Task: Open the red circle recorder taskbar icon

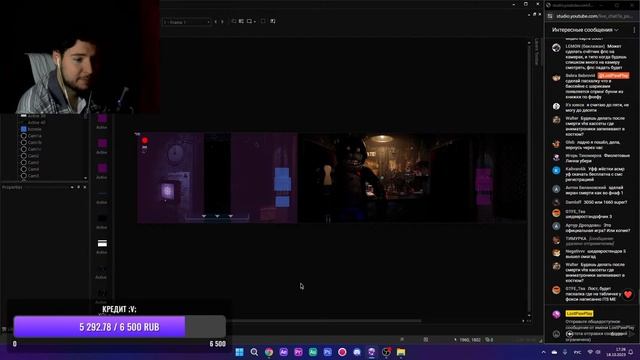Action: [342, 352]
